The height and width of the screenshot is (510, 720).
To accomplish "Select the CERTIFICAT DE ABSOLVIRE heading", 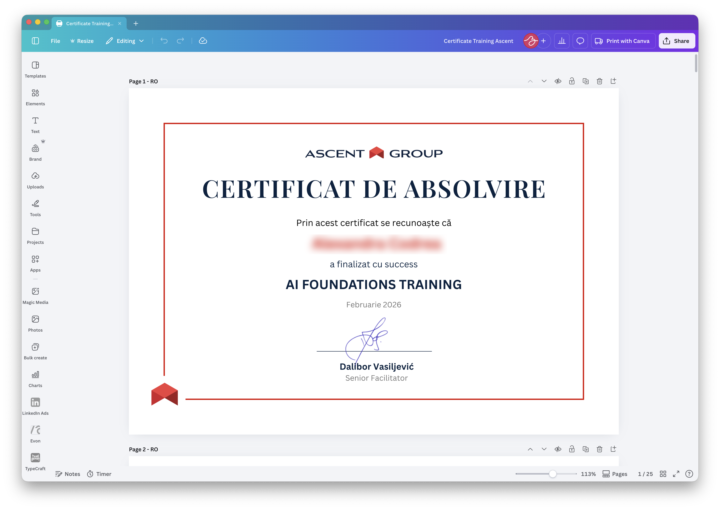I will (x=374, y=189).
